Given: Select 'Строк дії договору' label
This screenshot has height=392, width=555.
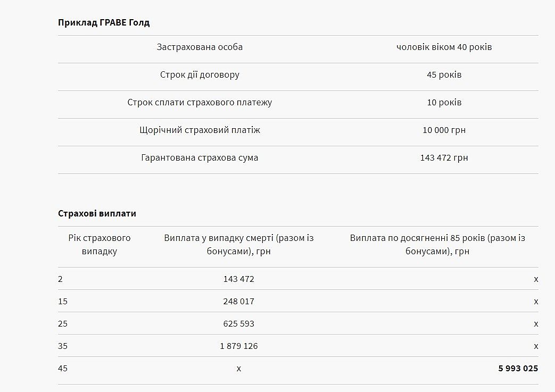Looking at the screenshot, I should [x=200, y=74].
